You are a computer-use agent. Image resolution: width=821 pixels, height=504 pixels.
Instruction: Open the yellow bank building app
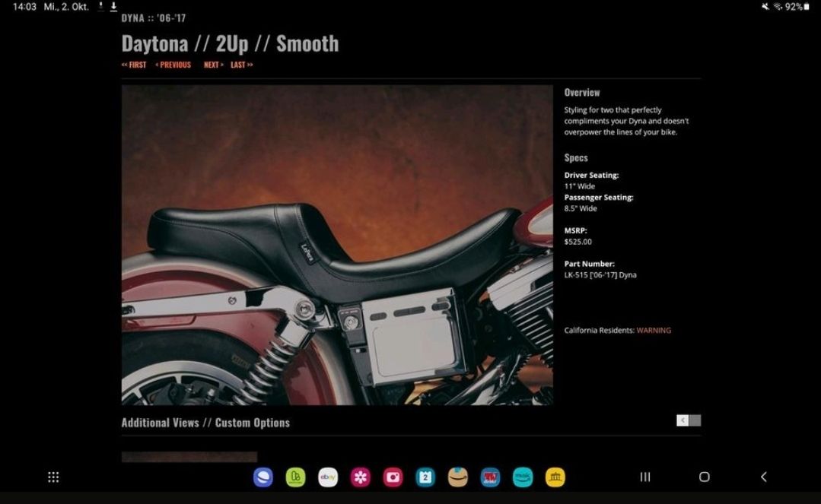555,477
